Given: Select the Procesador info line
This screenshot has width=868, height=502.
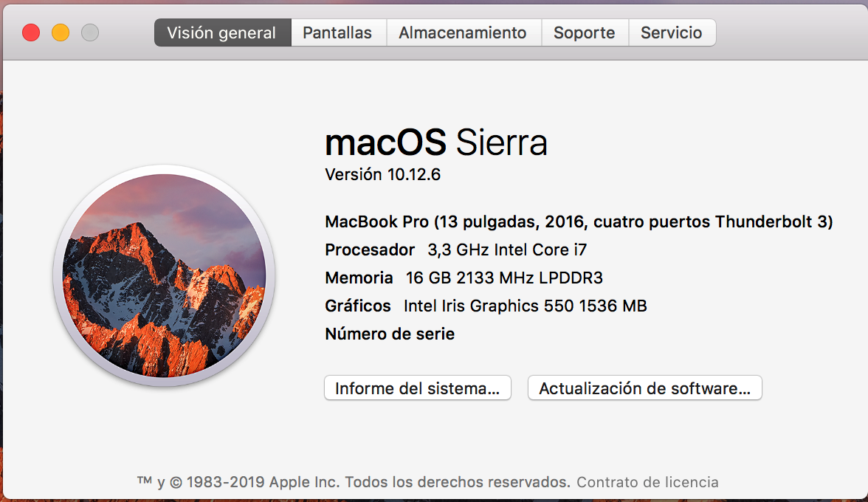Looking at the screenshot, I should pos(455,250).
